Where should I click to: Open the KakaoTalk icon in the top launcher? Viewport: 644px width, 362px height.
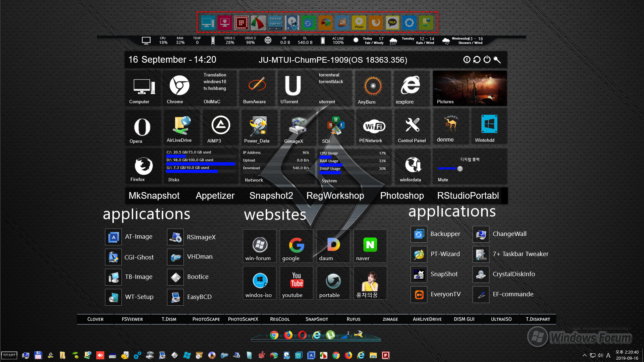[x=392, y=22]
